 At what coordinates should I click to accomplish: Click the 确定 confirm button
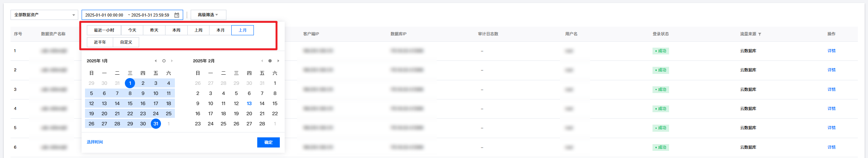[x=268, y=142]
